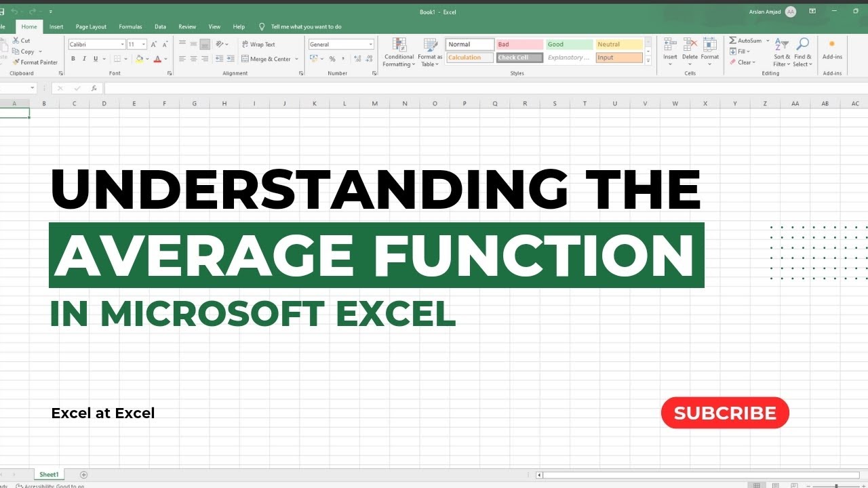Toggle Wrap Text

point(258,44)
